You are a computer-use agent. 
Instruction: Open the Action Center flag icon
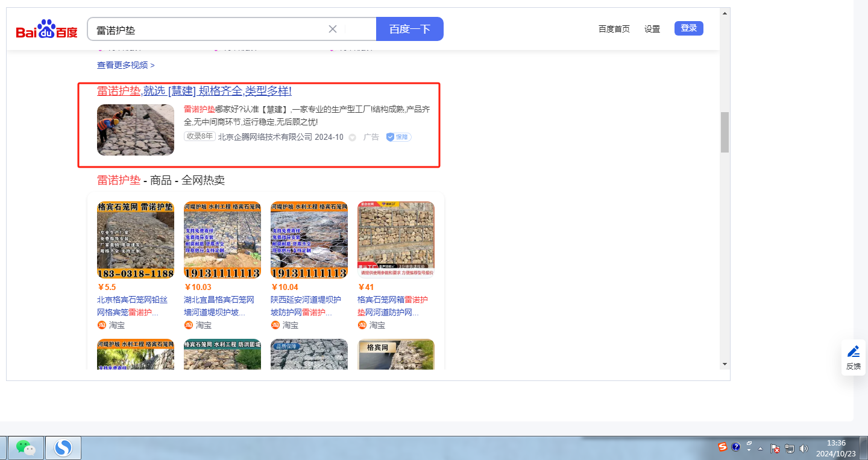(776, 449)
